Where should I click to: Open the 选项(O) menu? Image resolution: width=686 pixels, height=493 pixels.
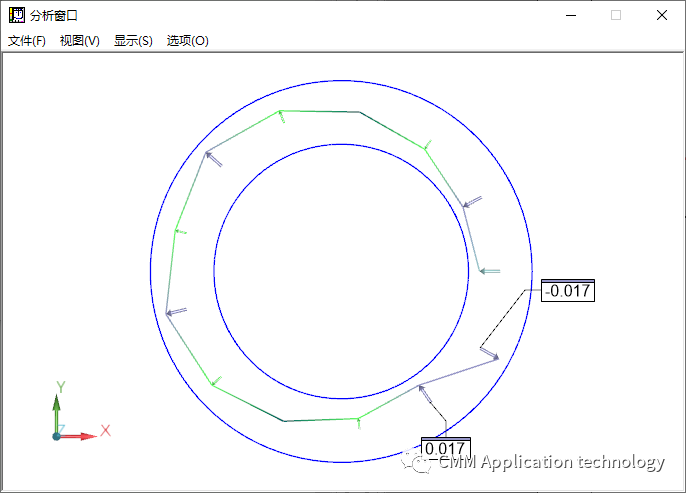point(187,41)
